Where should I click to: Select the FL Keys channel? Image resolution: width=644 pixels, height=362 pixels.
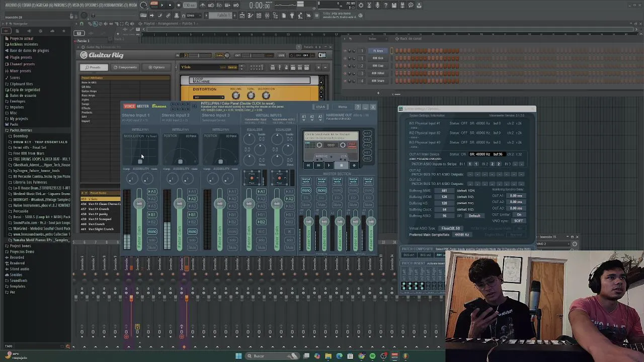(378, 51)
